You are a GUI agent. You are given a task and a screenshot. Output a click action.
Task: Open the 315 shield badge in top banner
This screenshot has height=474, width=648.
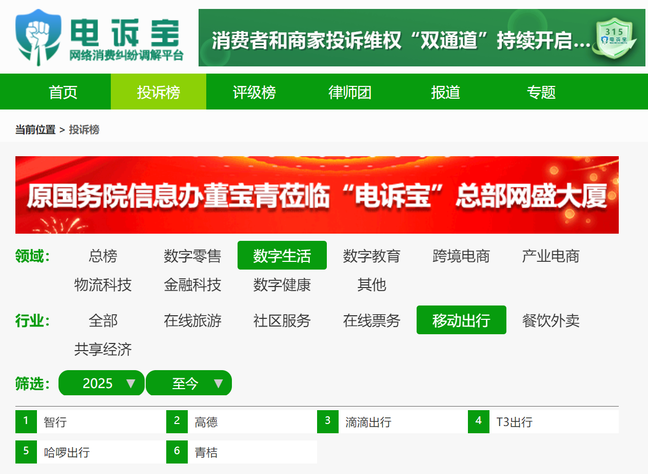614,37
